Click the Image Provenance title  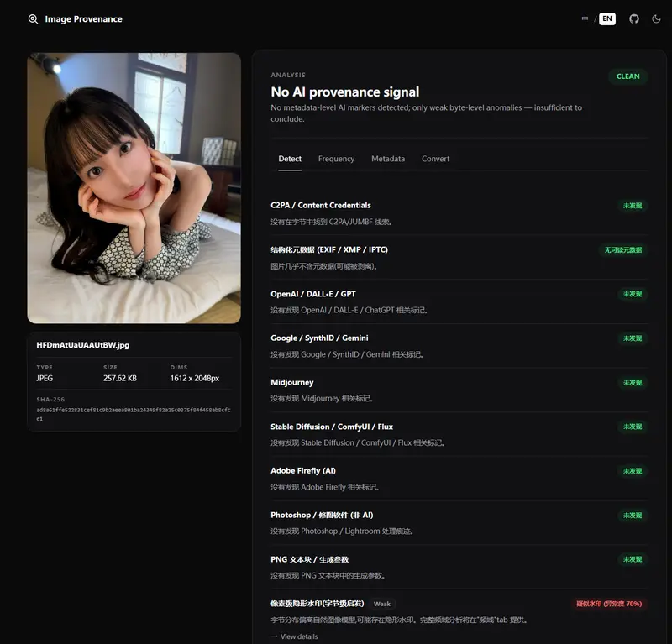click(x=83, y=18)
